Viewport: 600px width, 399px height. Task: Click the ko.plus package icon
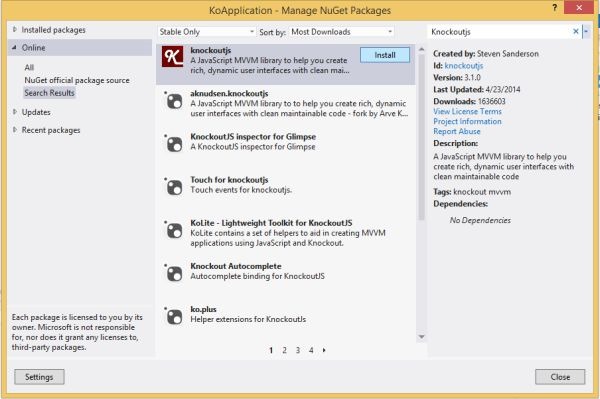pyautogui.click(x=173, y=317)
